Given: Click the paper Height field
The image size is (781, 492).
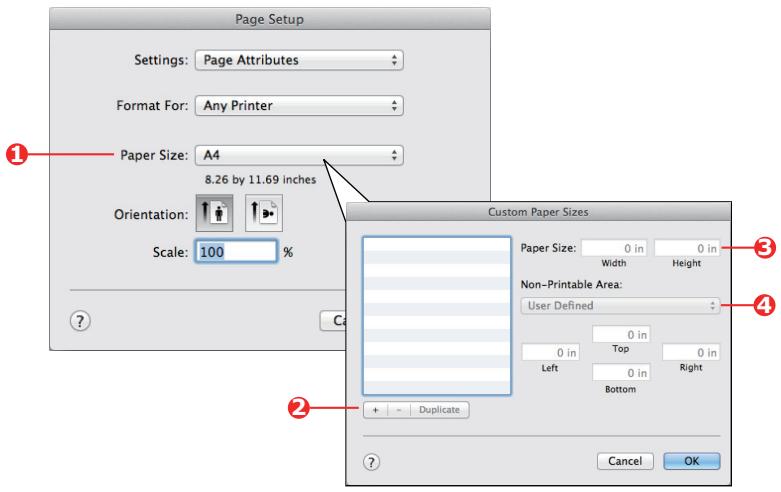Looking at the screenshot, I should (x=687, y=248).
